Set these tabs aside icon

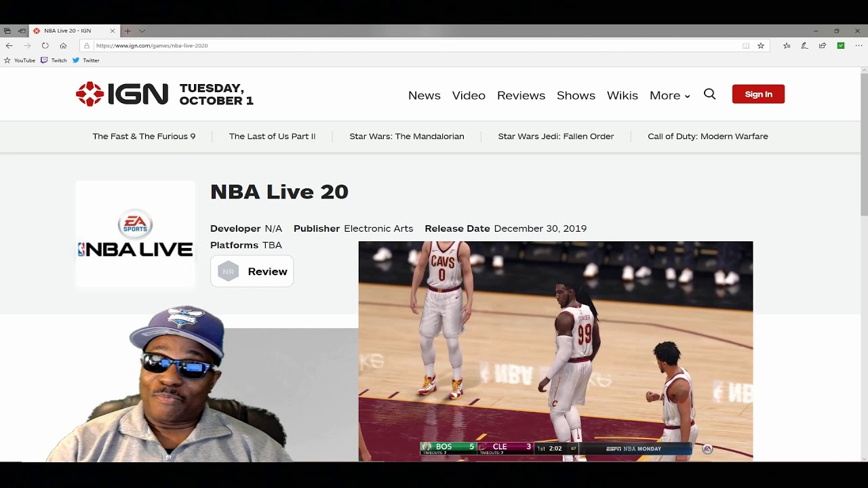pyautogui.click(x=22, y=31)
